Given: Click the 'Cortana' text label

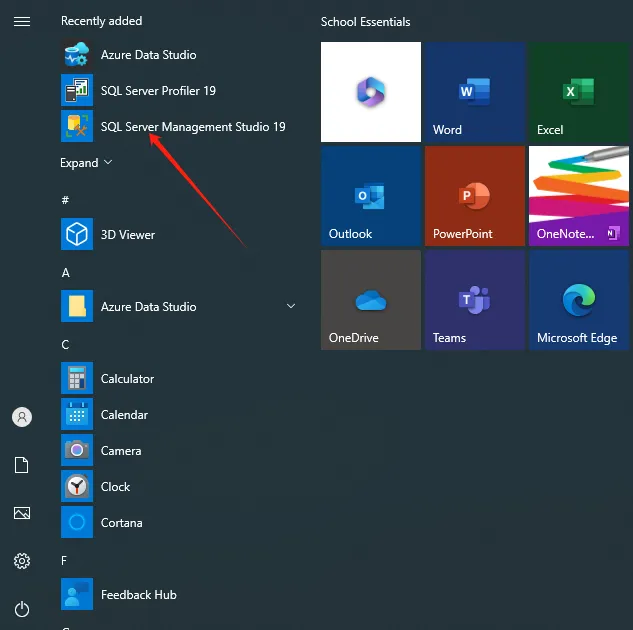Looking at the screenshot, I should 122,523.
